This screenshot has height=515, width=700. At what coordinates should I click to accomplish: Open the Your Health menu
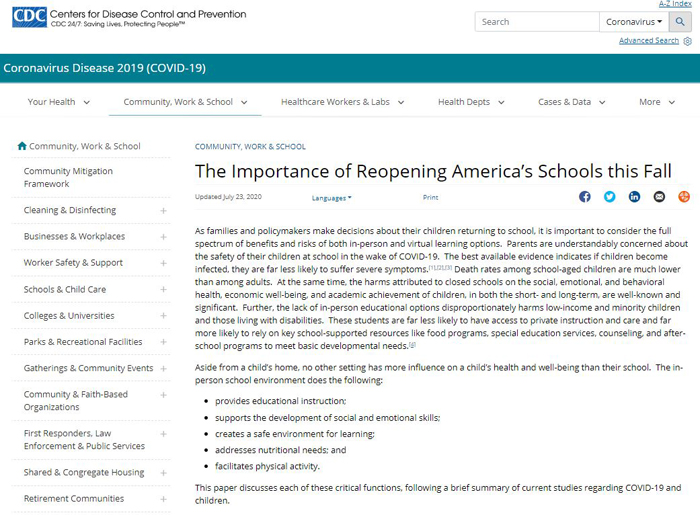[x=58, y=102]
